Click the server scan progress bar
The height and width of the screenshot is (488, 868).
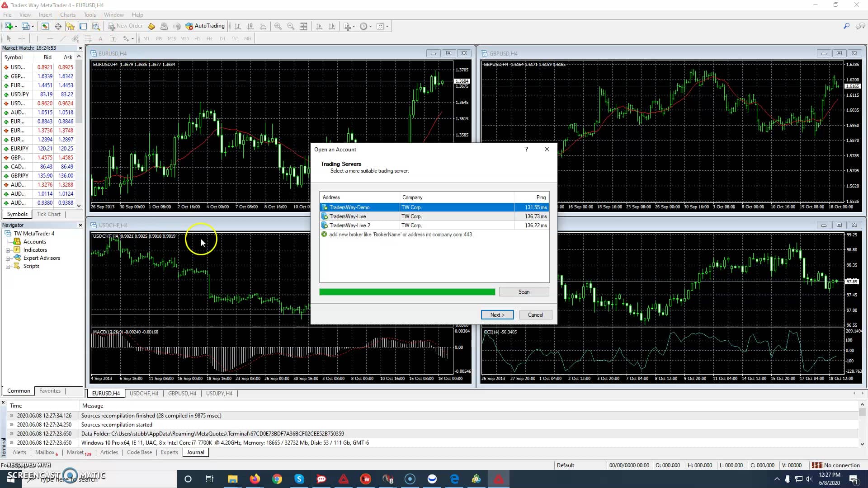tap(407, 291)
